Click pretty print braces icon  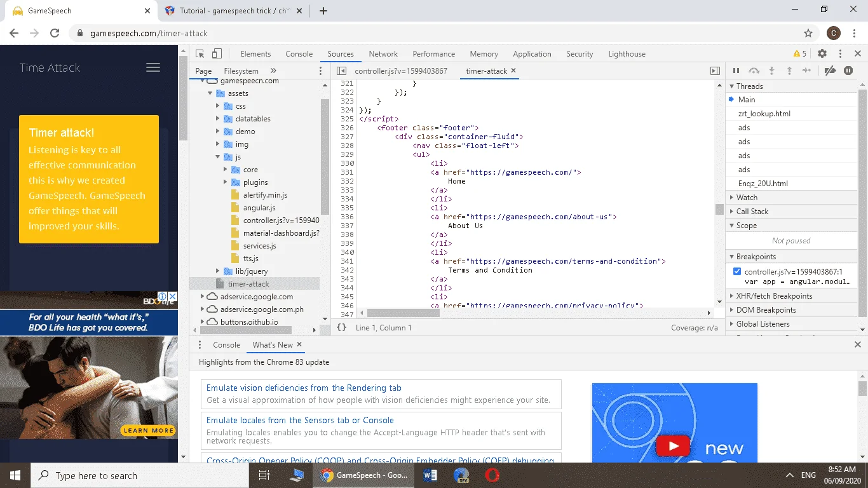[341, 328]
